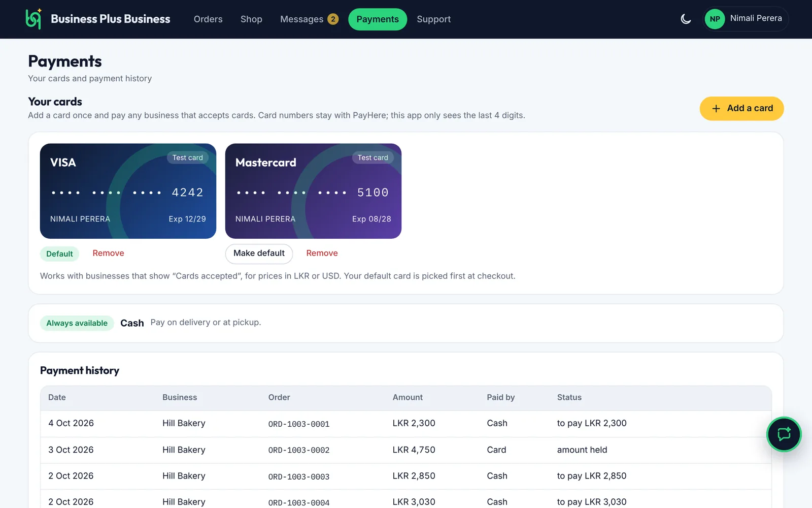Click the Paid by column header
This screenshot has height=508, width=812.
[501, 397]
